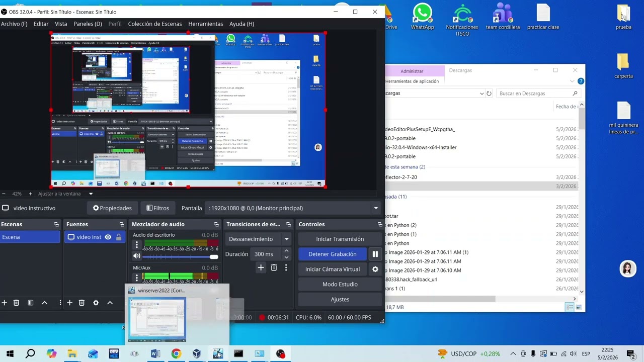
Task: Open Audio del escritorio options menu
Action: [x=136, y=245]
